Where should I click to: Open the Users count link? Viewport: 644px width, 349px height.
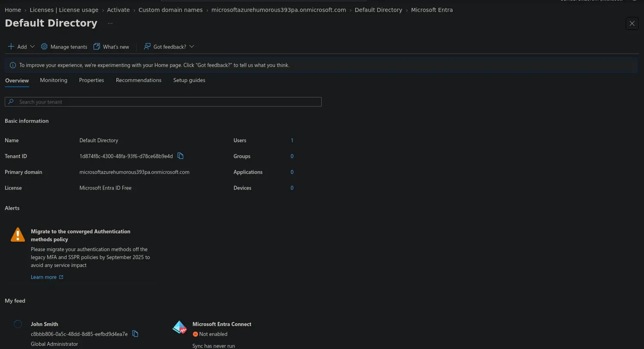click(x=292, y=141)
